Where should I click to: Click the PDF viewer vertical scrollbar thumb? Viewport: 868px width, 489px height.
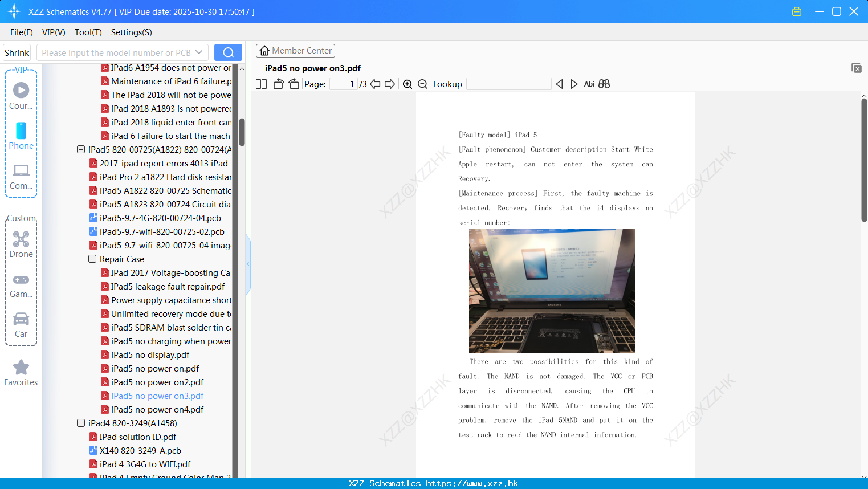click(x=864, y=160)
